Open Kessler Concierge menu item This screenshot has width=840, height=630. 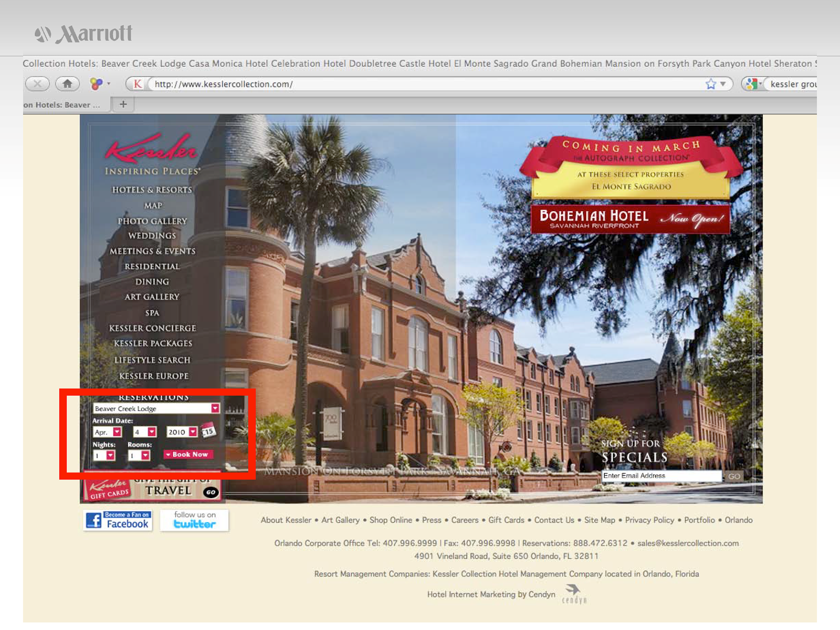tap(153, 328)
